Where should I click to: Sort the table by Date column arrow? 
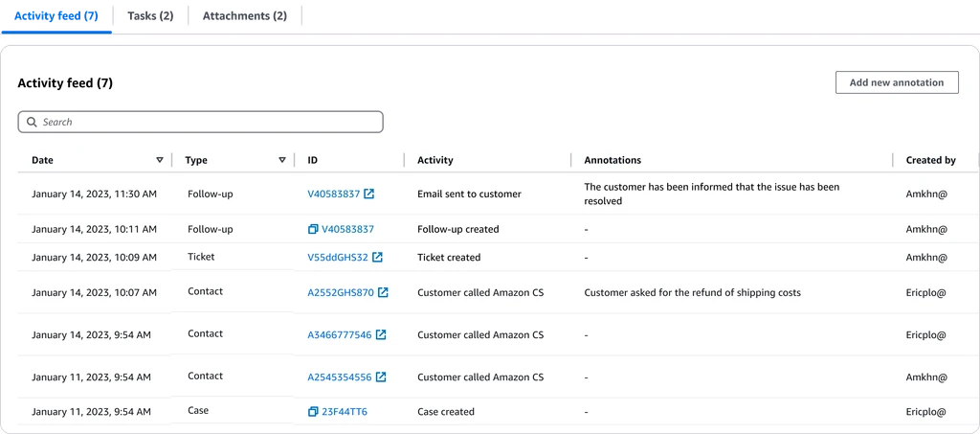click(x=160, y=160)
